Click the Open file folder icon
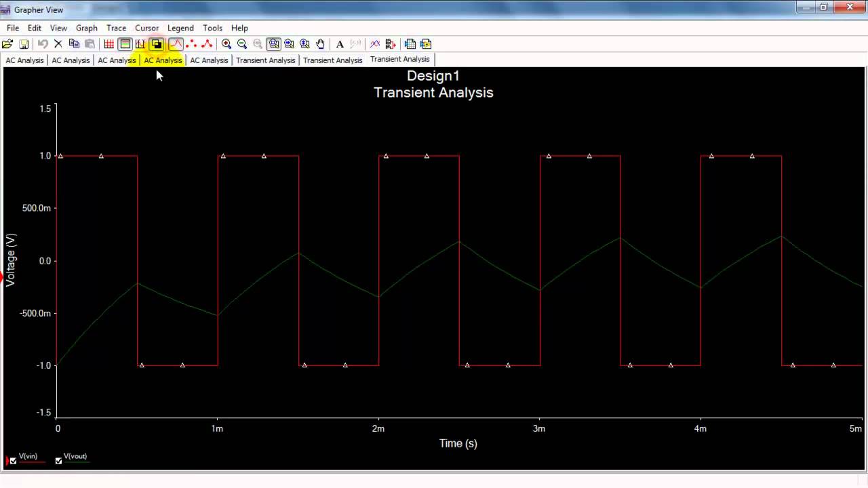The image size is (868, 488). [7, 44]
